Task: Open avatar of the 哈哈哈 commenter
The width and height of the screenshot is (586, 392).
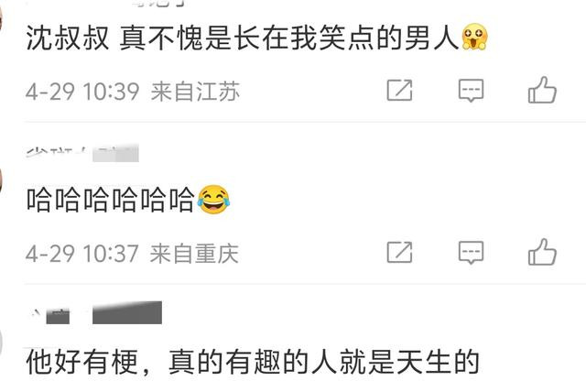Action: pos(2,180)
